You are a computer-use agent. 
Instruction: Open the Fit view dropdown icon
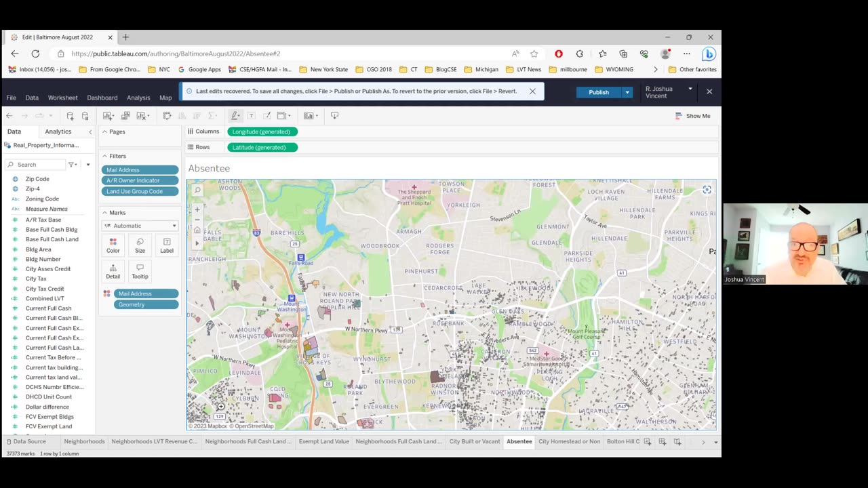point(283,116)
